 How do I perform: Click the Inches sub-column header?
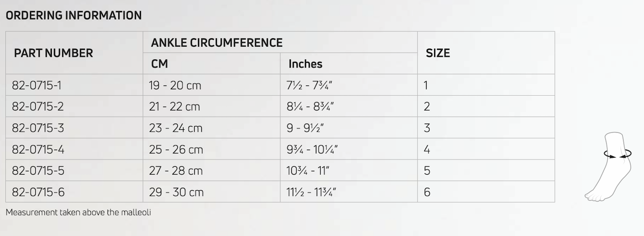[x=305, y=64]
